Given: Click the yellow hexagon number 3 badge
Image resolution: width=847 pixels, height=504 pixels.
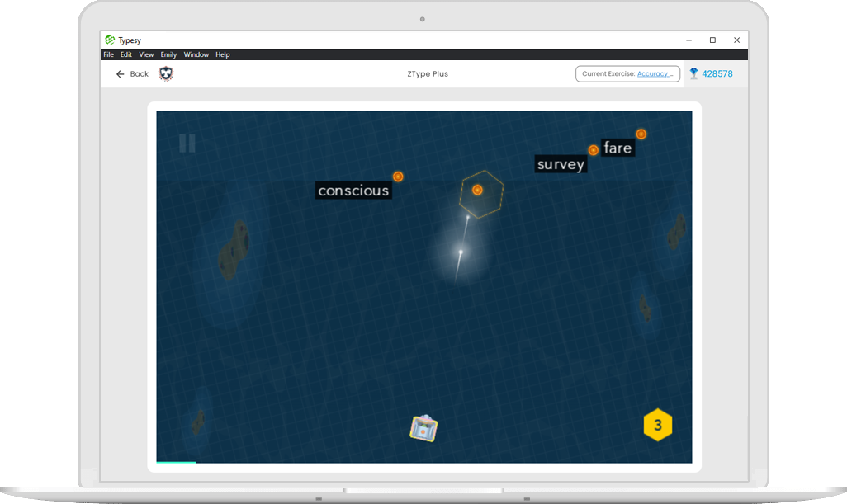Looking at the screenshot, I should (x=658, y=425).
